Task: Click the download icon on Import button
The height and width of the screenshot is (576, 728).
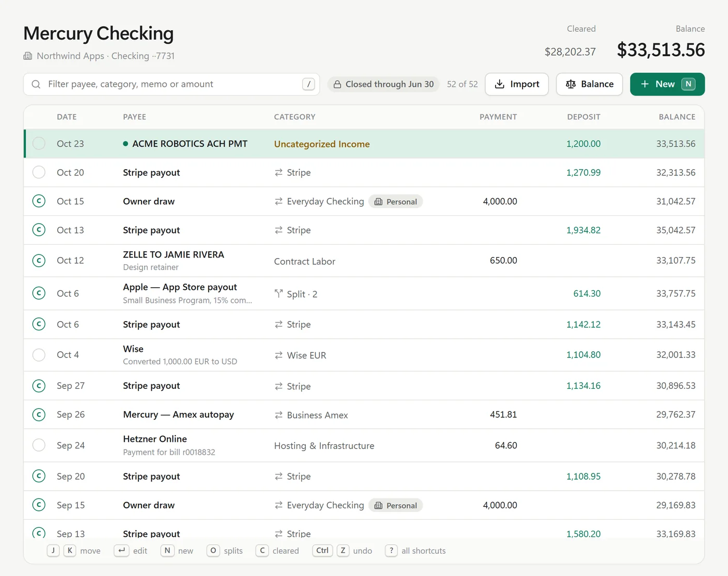Action: tap(499, 84)
